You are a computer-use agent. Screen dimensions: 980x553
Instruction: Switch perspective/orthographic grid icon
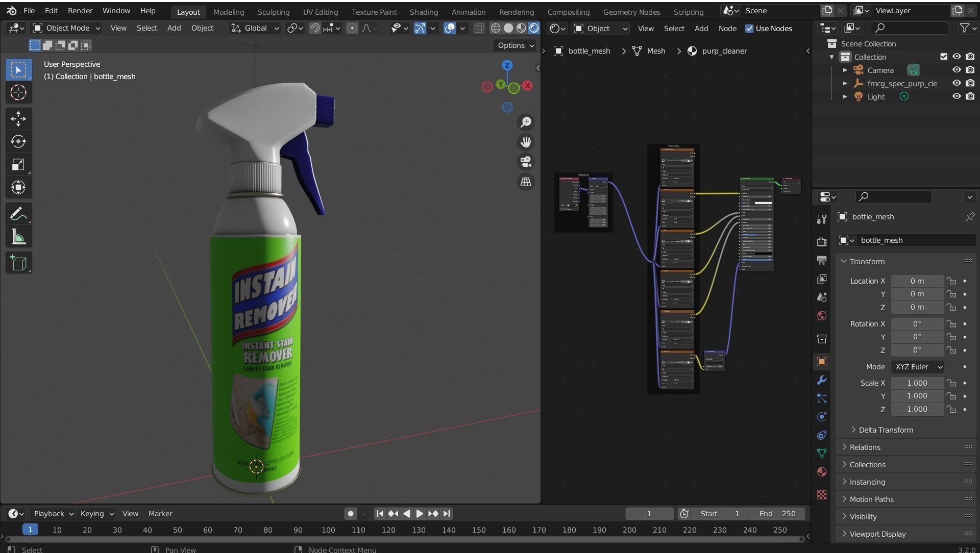pyautogui.click(x=526, y=182)
